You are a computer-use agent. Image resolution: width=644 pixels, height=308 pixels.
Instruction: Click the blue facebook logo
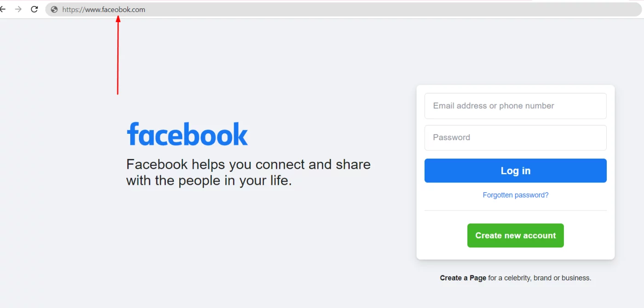[x=187, y=134]
